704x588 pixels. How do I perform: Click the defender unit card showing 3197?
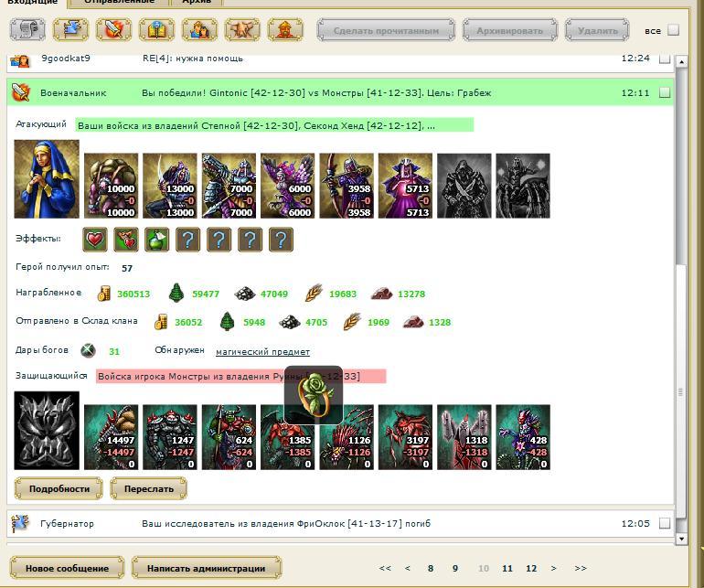click(x=405, y=437)
